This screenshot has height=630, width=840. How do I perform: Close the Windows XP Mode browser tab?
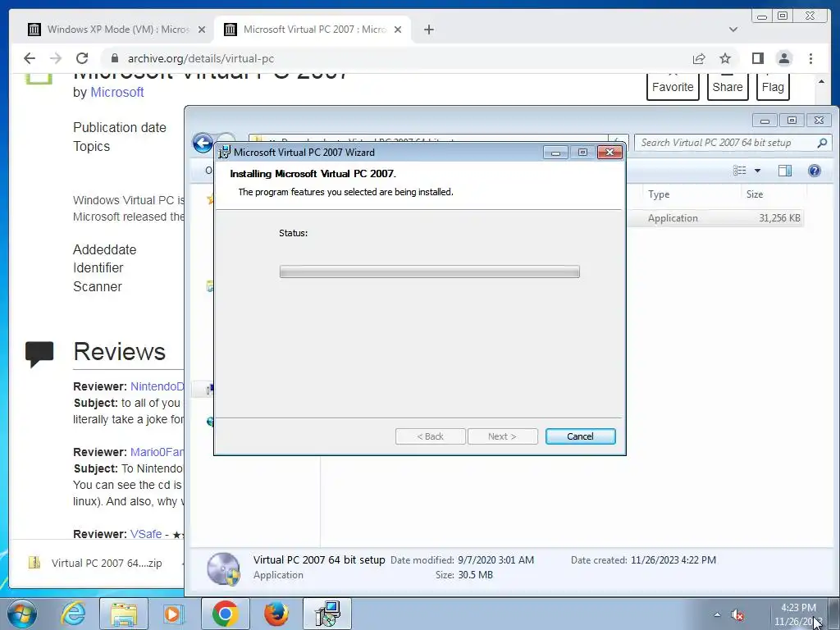coord(202,30)
